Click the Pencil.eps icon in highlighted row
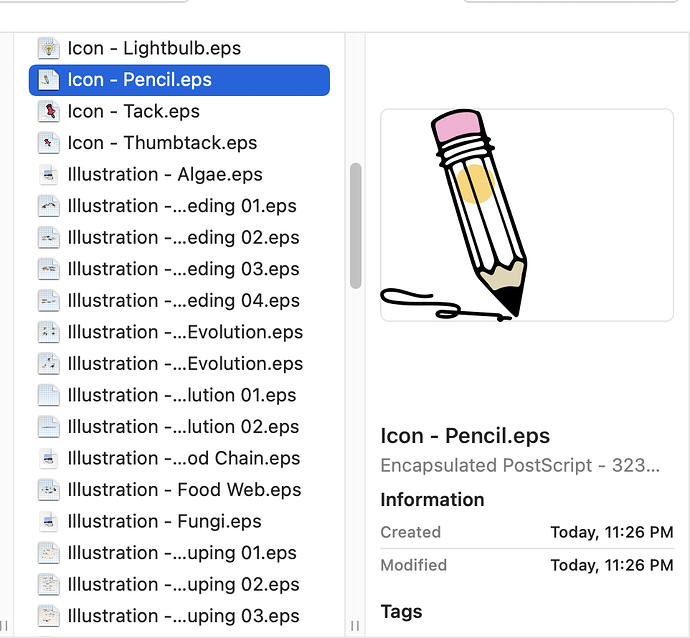The width and height of the screenshot is (690, 638). 48,80
